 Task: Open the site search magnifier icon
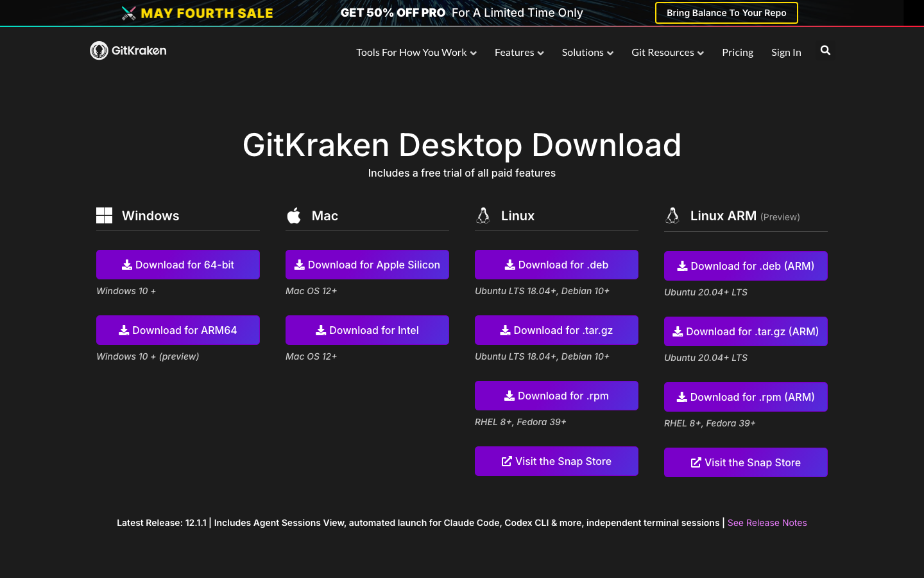(x=825, y=50)
